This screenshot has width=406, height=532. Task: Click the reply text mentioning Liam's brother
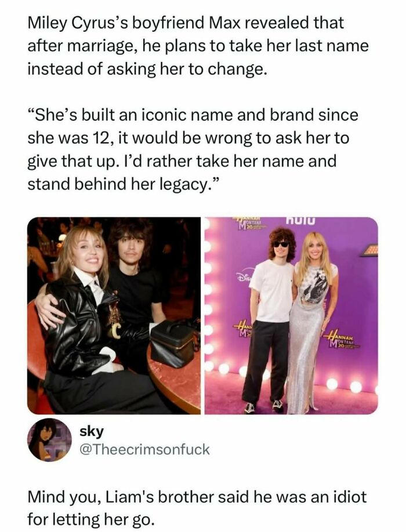(197, 507)
